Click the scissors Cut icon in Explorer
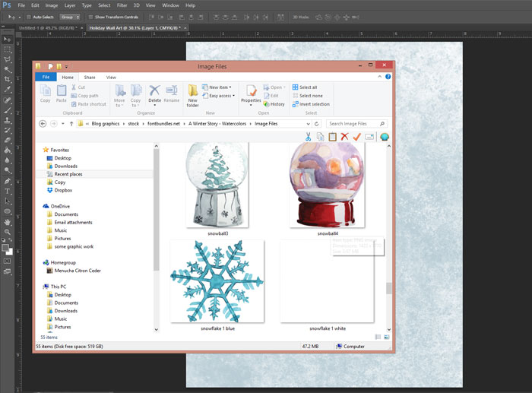 click(308, 137)
